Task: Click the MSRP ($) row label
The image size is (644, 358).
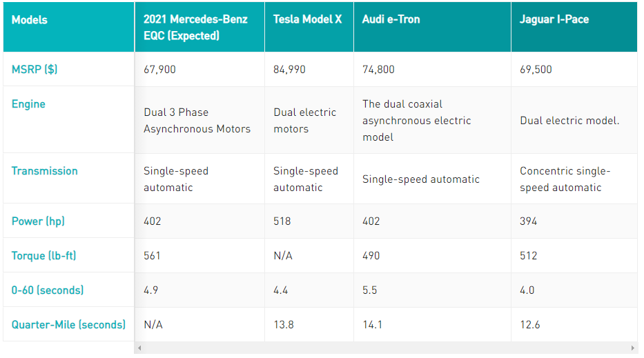Action: pyautogui.click(x=35, y=69)
